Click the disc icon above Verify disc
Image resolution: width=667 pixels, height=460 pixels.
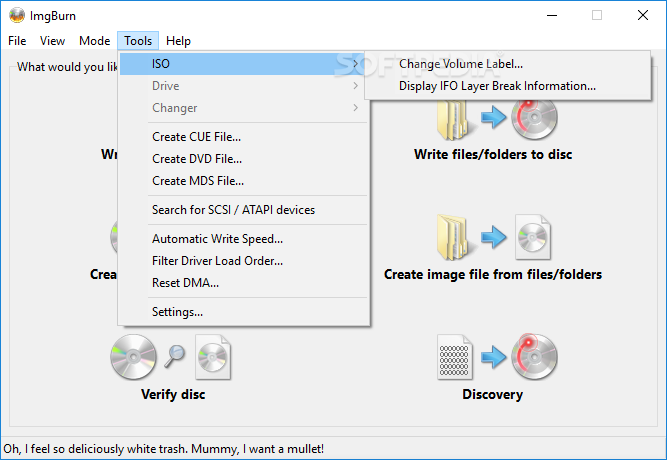click(x=133, y=357)
